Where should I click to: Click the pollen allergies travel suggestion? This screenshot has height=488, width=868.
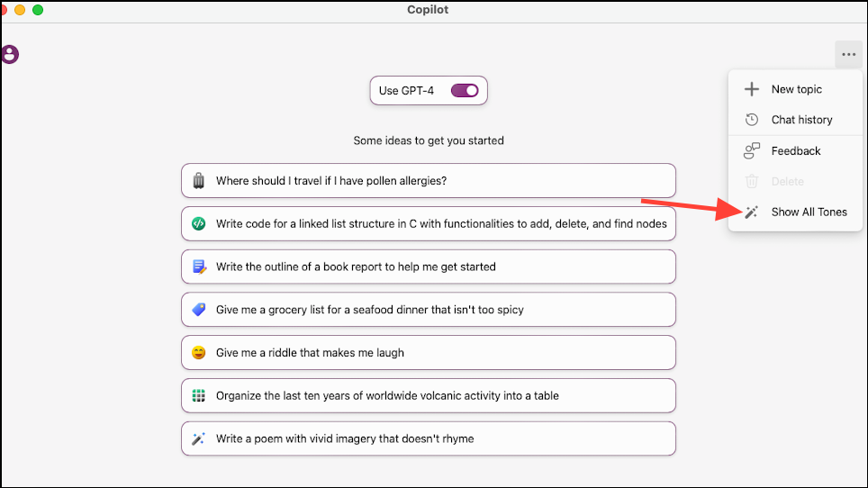point(429,180)
